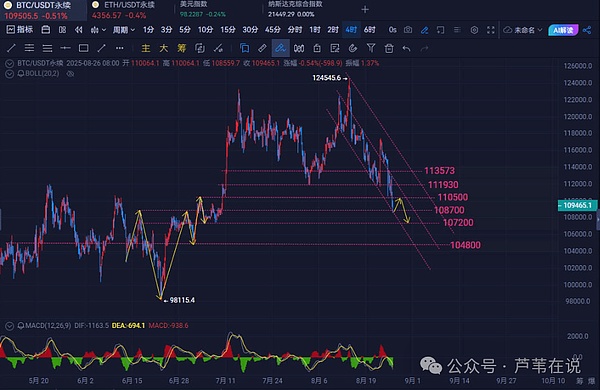This screenshot has height=390, width=600.
Task: Expand the 未命名 layout dropdown
Action: pyautogui.click(x=523, y=30)
